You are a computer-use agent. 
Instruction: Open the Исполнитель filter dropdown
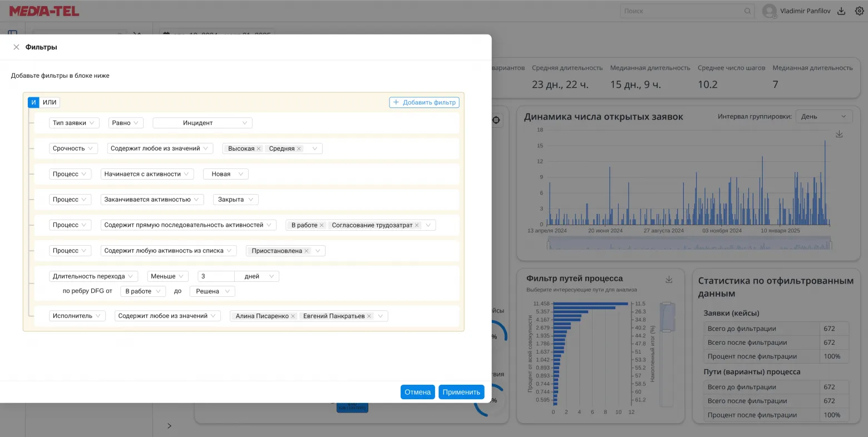[x=77, y=316]
